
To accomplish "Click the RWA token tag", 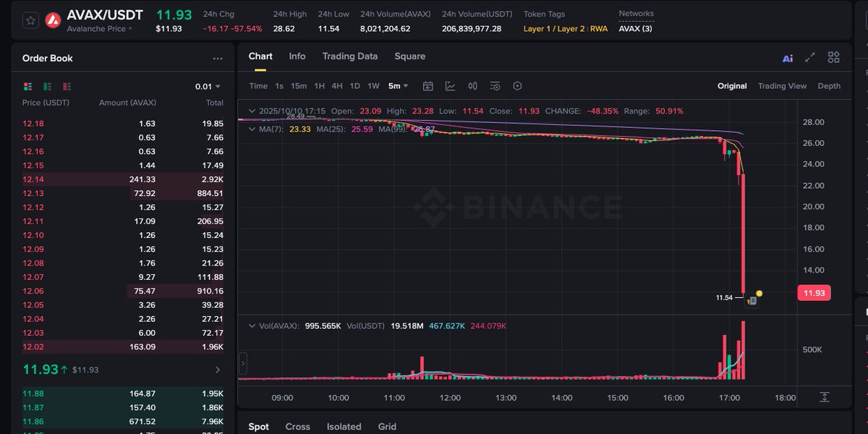I will 599,29.
